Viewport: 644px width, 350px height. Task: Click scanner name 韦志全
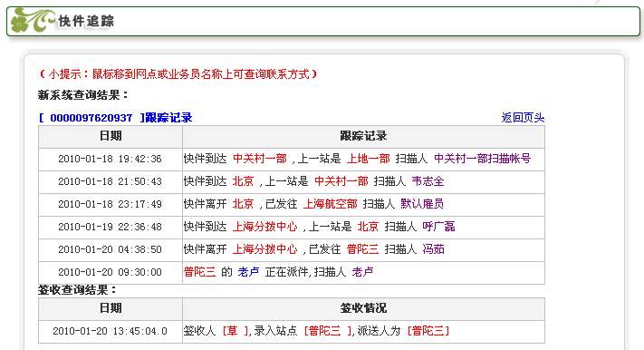[x=428, y=181]
